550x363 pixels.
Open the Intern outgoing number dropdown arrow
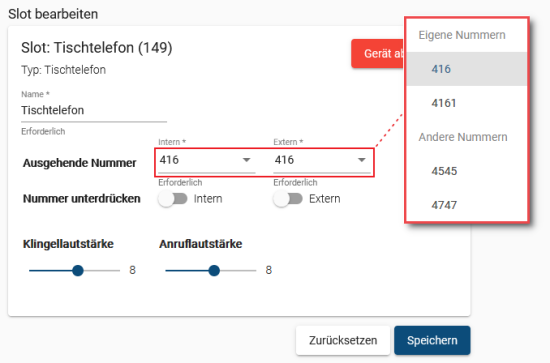247,160
